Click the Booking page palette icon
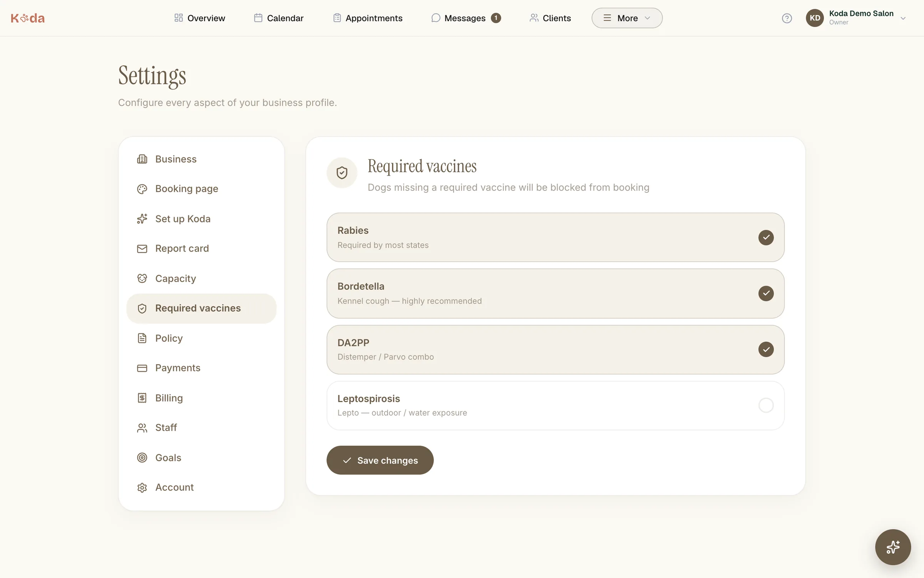This screenshot has width=924, height=578. click(x=142, y=189)
